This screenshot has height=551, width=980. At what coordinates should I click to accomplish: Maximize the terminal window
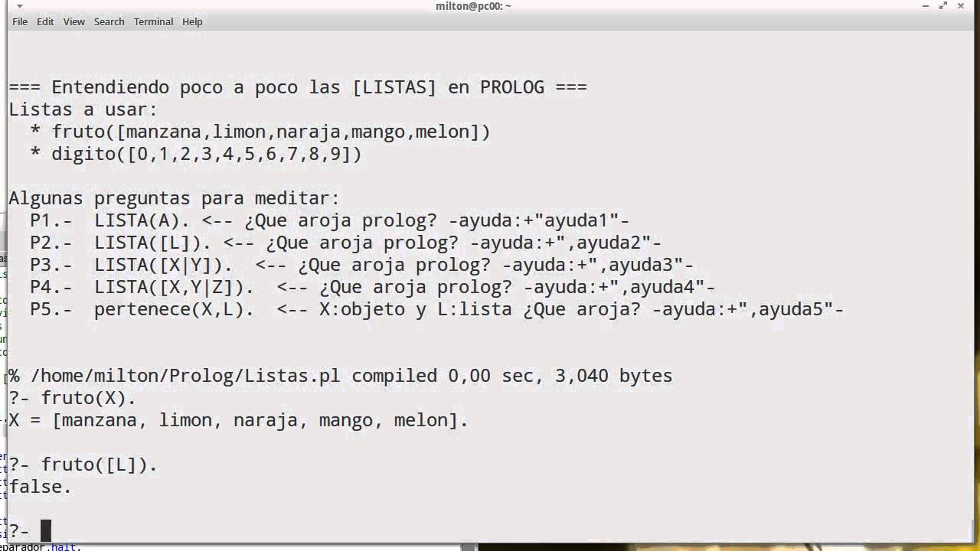click(x=945, y=6)
